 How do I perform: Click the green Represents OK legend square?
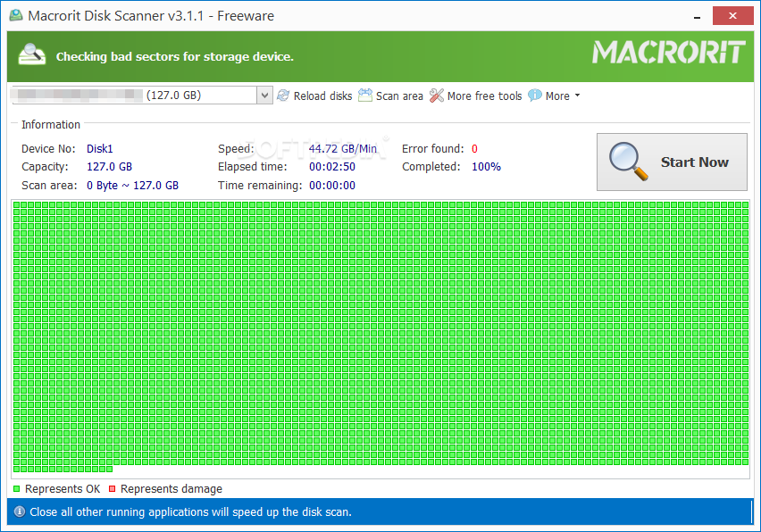pos(16,489)
